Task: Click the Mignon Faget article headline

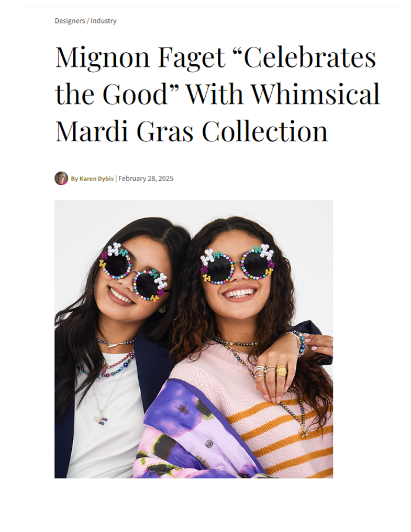Action: coord(217,94)
